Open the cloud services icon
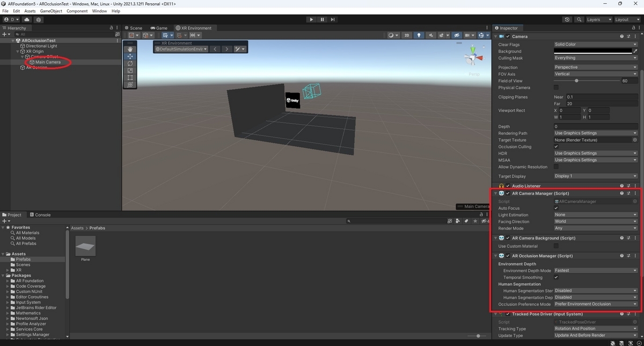The image size is (644, 346). coord(27,19)
